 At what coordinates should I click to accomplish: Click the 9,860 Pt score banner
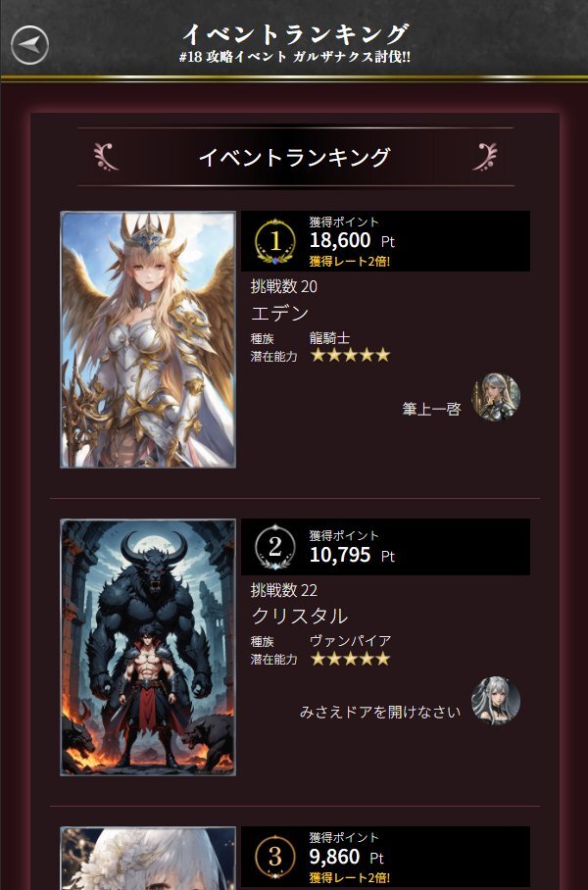tap(385, 859)
